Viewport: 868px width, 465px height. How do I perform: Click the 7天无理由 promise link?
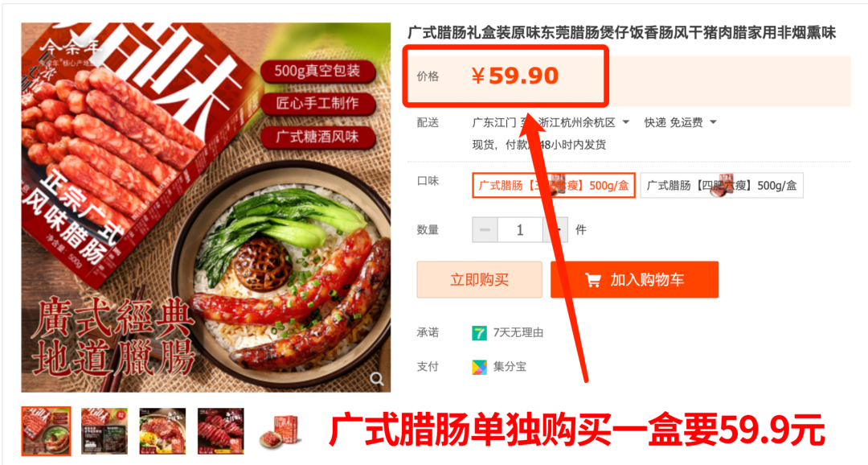(x=518, y=333)
